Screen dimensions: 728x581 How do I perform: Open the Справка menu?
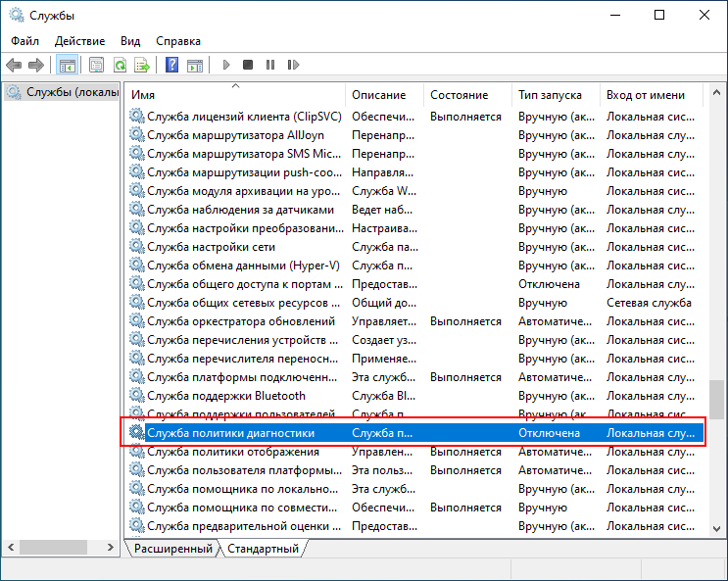point(178,41)
